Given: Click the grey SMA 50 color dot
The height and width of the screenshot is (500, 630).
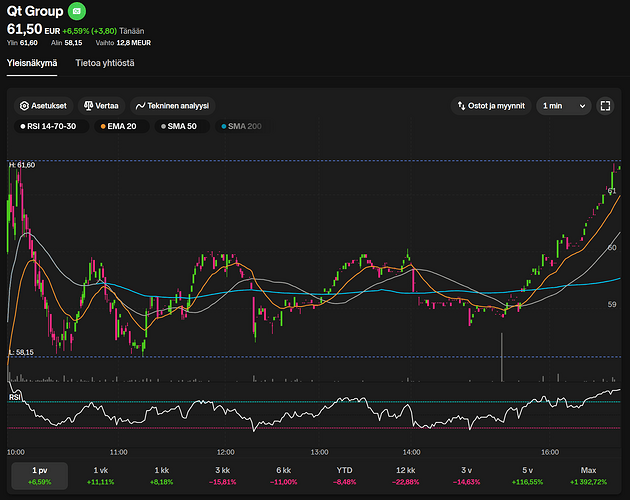Looking at the screenshot, I should click(x=163, y=126).
